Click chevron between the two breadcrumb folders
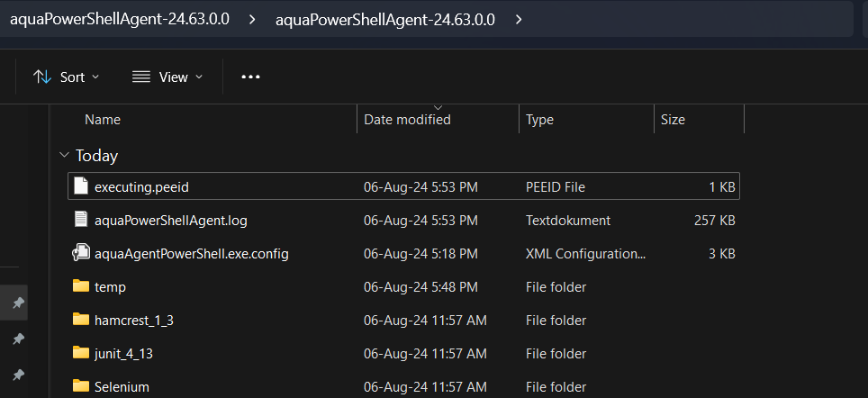 [253, 20]
